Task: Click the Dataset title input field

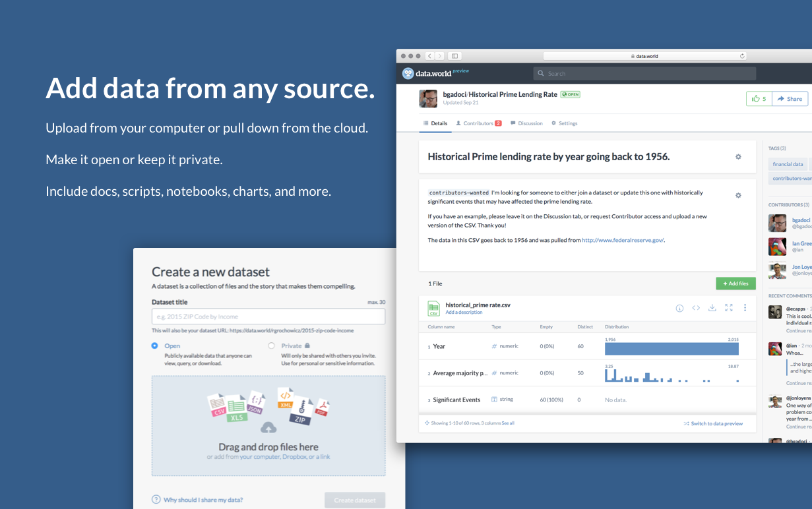Action: pos(268,316)
